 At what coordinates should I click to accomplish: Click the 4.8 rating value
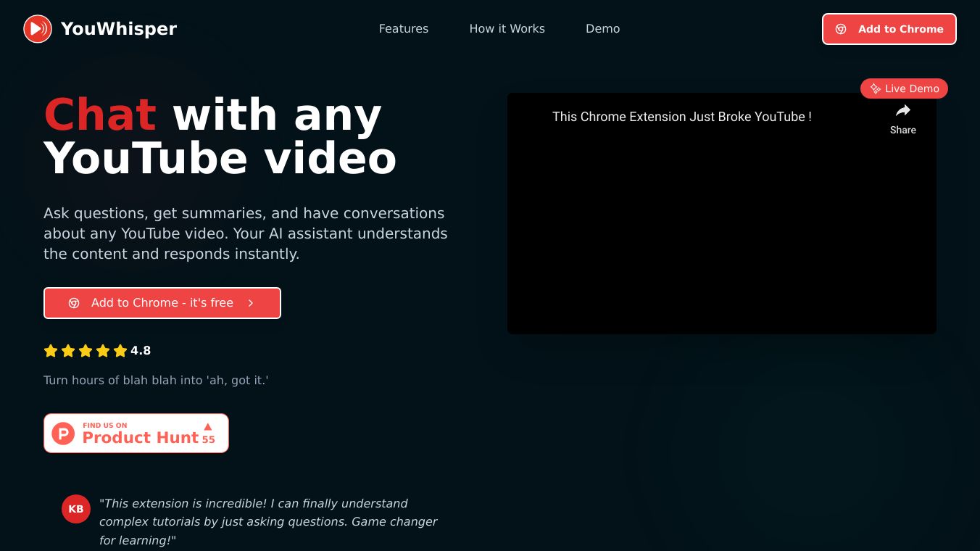(x=141, y=351)
